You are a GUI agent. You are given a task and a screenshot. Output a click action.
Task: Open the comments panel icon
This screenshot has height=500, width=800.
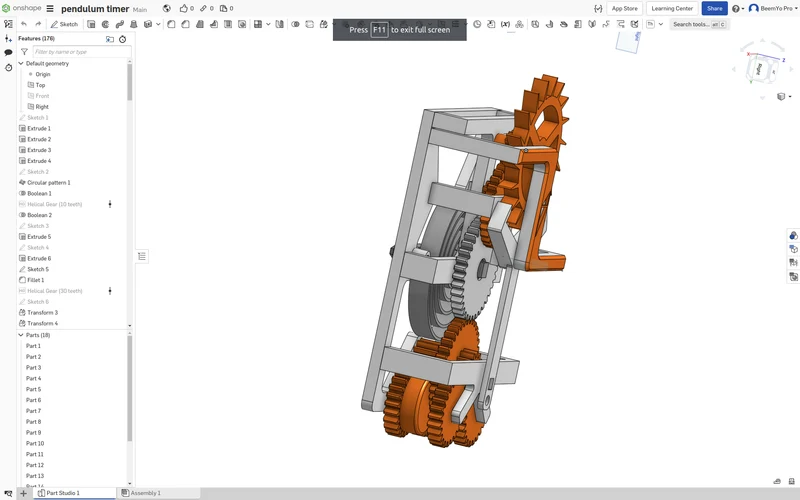coord(8,53)
